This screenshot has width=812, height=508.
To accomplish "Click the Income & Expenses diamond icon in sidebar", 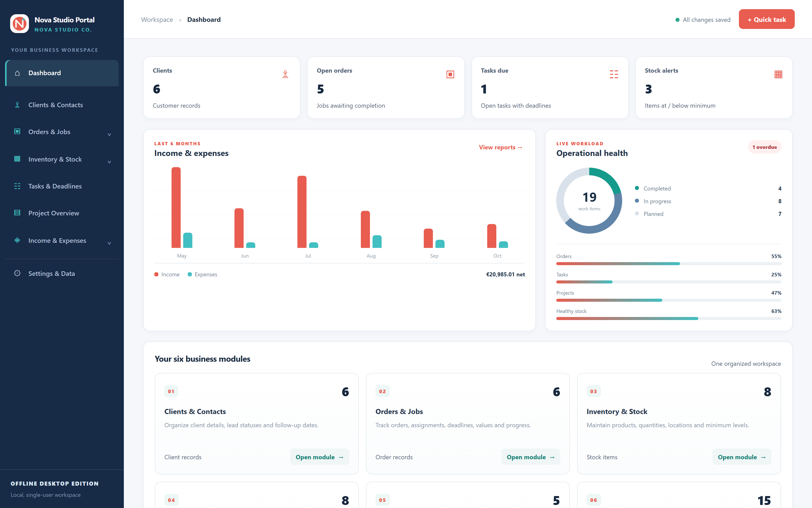I will coord(17,240).
